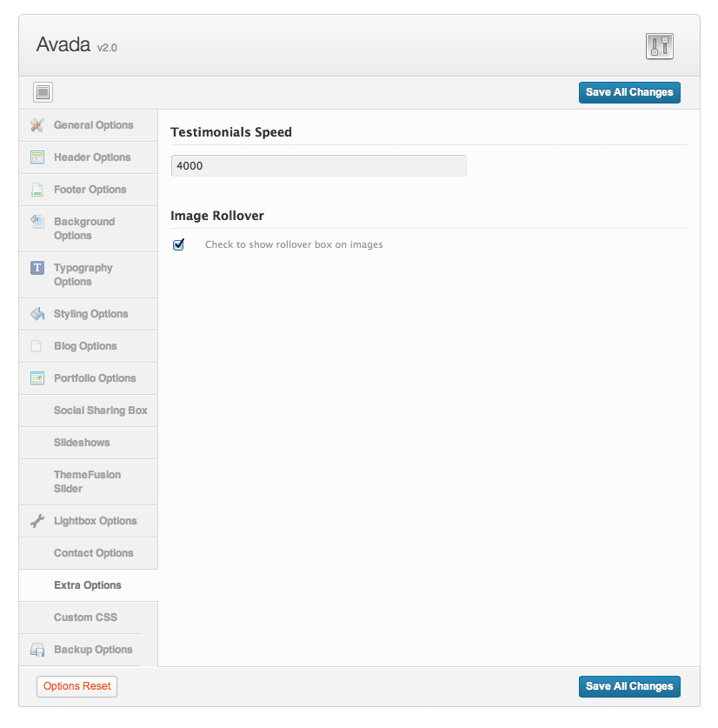Click the Footer Options page icon
The height and width of the screenshot is (728, 718).
tap(37, 190)
